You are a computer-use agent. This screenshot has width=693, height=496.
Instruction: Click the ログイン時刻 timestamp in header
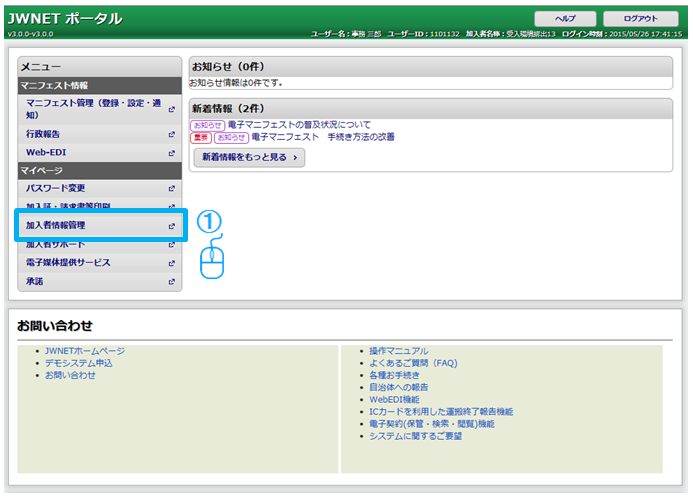tap(622, 34)
